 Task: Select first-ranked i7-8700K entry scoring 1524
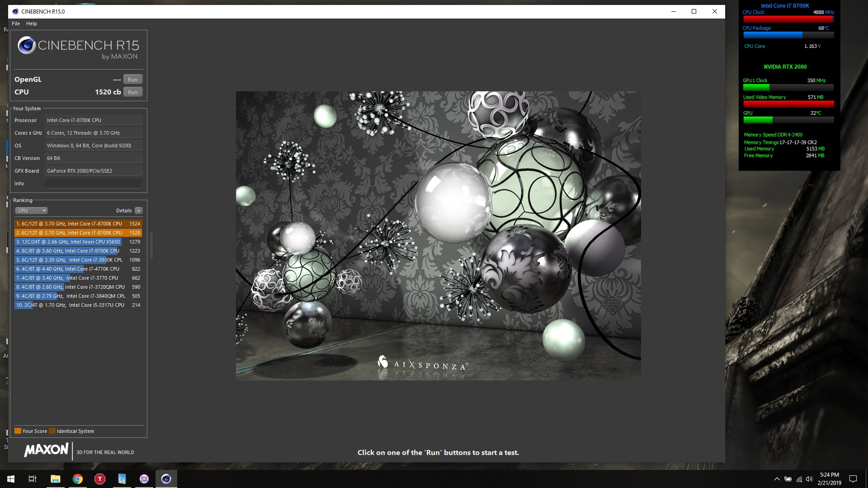pyautogui.click(x=78, y=224)
